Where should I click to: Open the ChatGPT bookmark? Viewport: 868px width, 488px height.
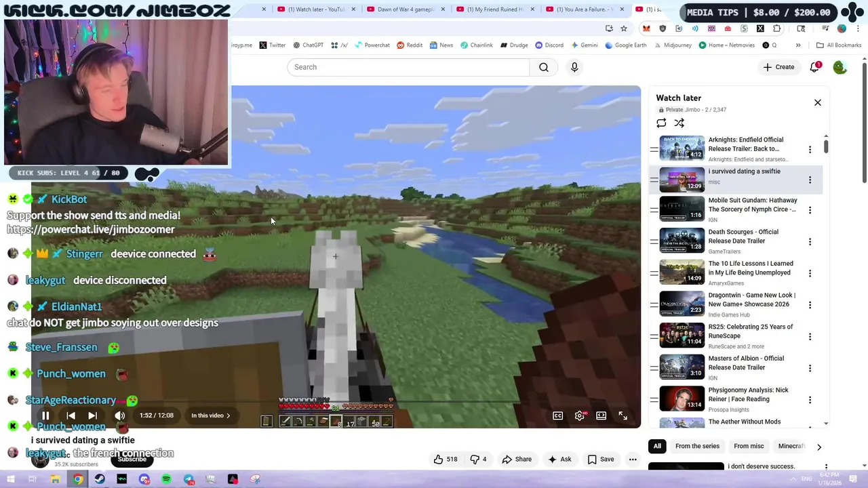pos(309,45)
